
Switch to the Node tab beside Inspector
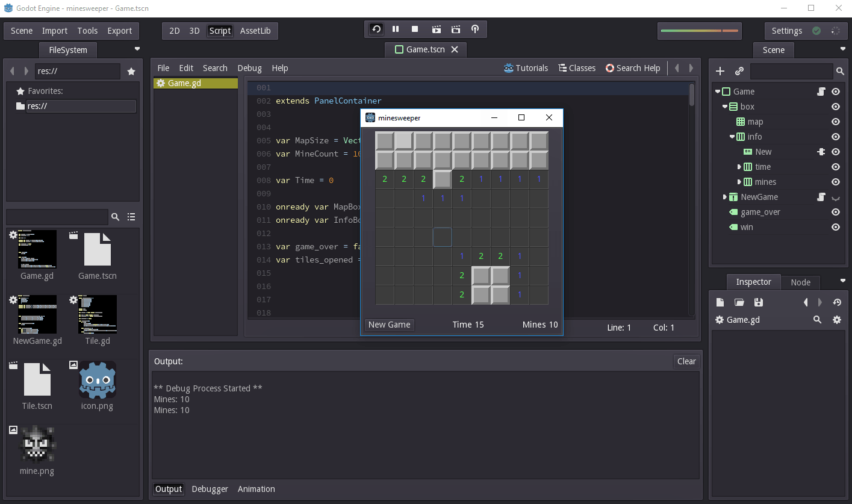coord(801,282)
